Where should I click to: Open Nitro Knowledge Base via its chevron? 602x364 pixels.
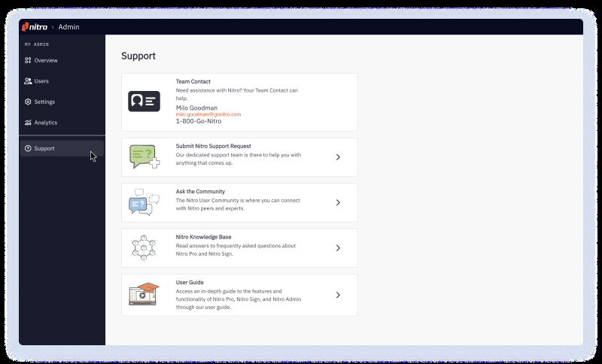point(338,248)
